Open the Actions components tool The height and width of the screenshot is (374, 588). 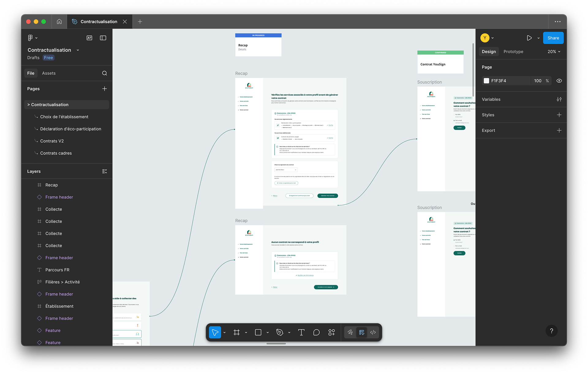coord(332,332)
